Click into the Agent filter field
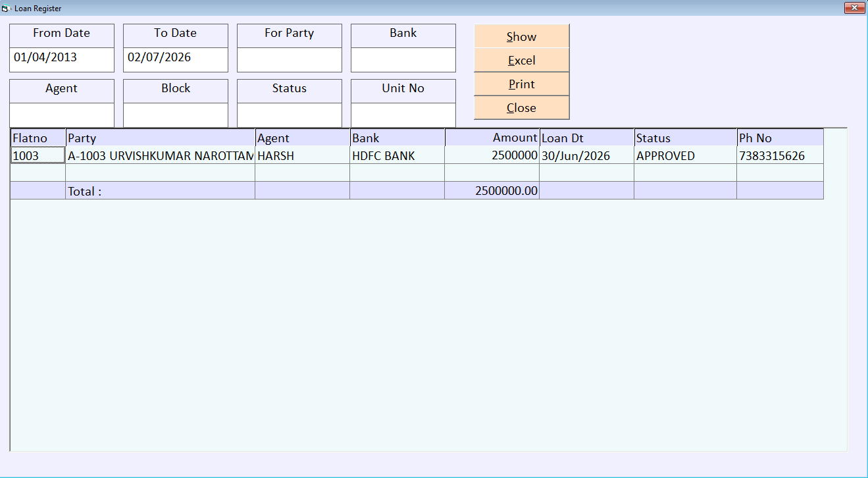This screenshot has height=478, width=868. click(x=62, y=115)
